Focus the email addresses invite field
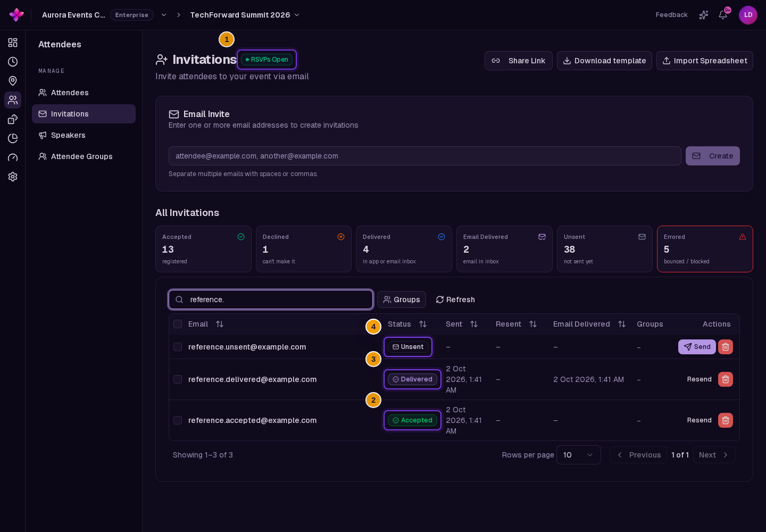This screenshot has width=766, height=532. click(425, 156)
